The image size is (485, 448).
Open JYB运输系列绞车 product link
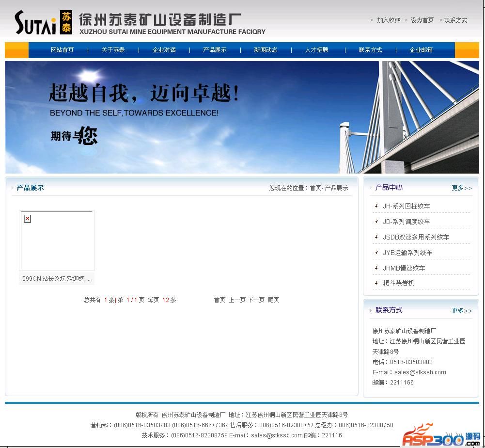point(407,253)
